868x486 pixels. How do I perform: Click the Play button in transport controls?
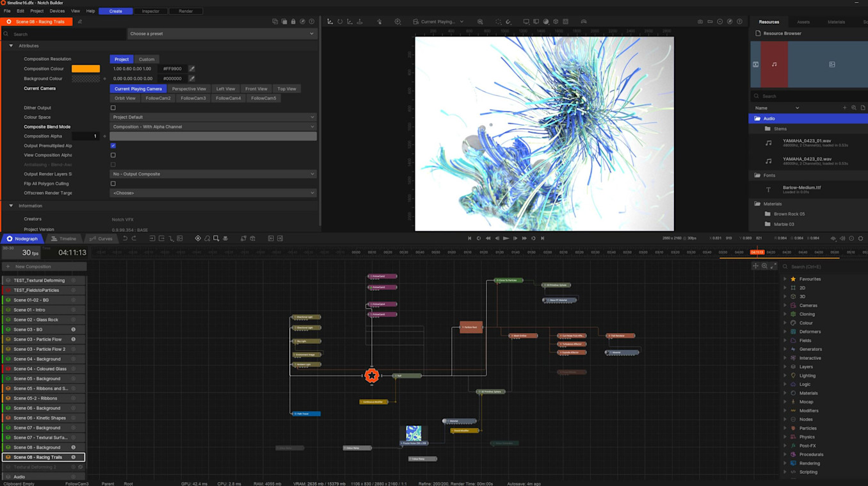point(506,238)
